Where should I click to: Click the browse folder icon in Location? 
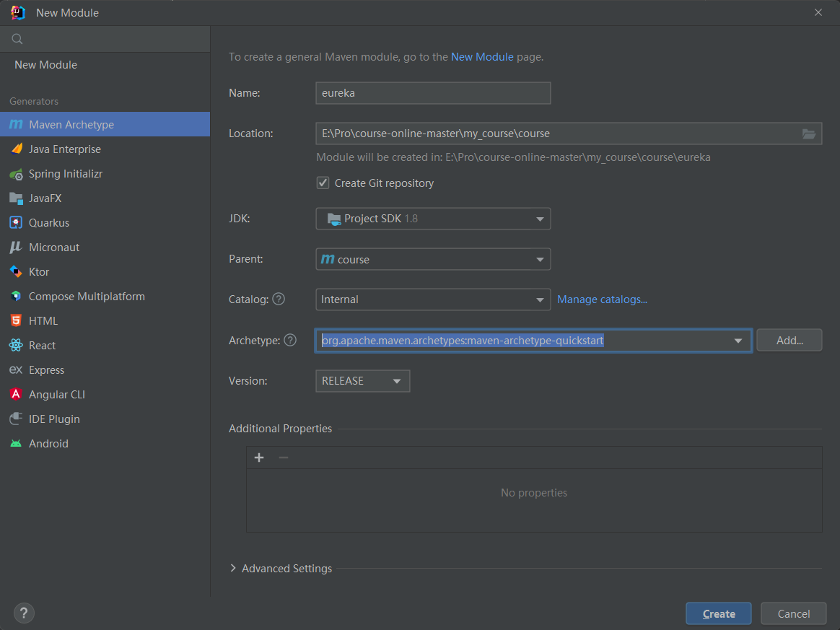point(808,134)
